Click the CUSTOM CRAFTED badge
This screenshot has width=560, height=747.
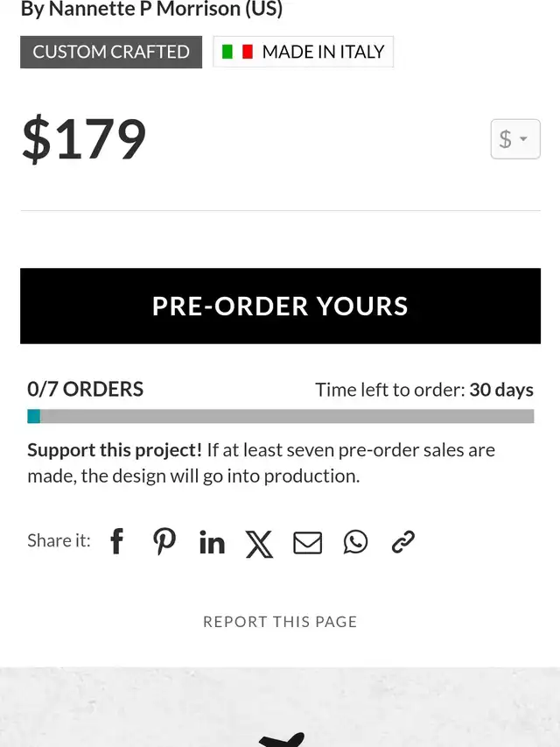111,52
